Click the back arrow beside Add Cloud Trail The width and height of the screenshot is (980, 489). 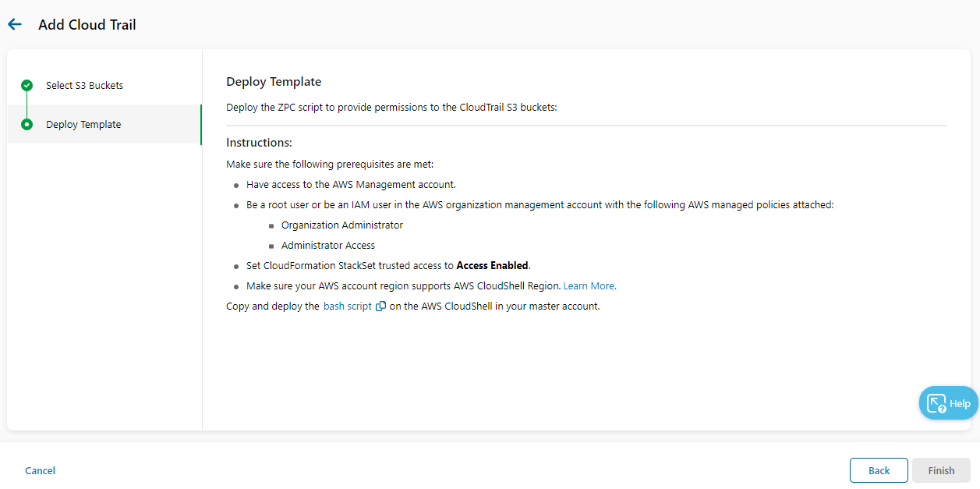[x=15, y=25]
